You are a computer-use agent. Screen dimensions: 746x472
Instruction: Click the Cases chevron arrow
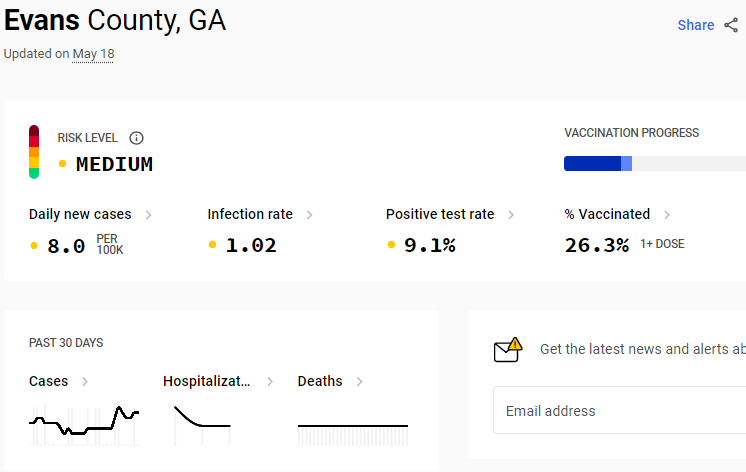click(85, 382)
